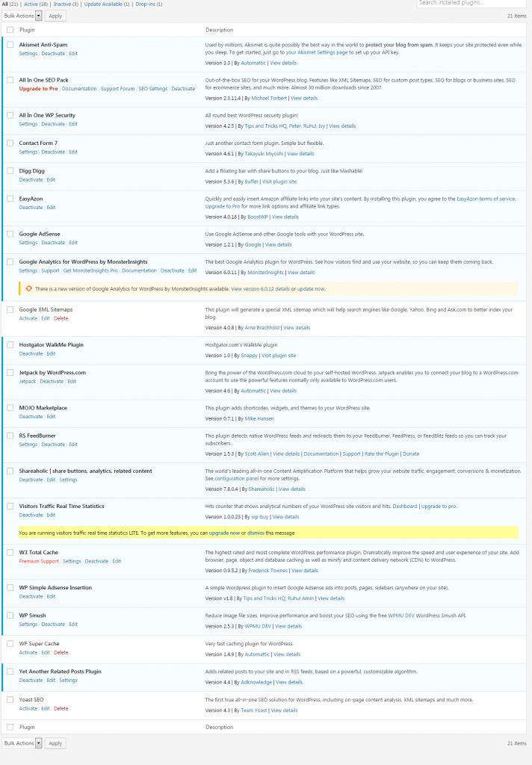Select the WP Super Cache checkbox
Viewport: 532px width, 765px height.
coord(10,643)
